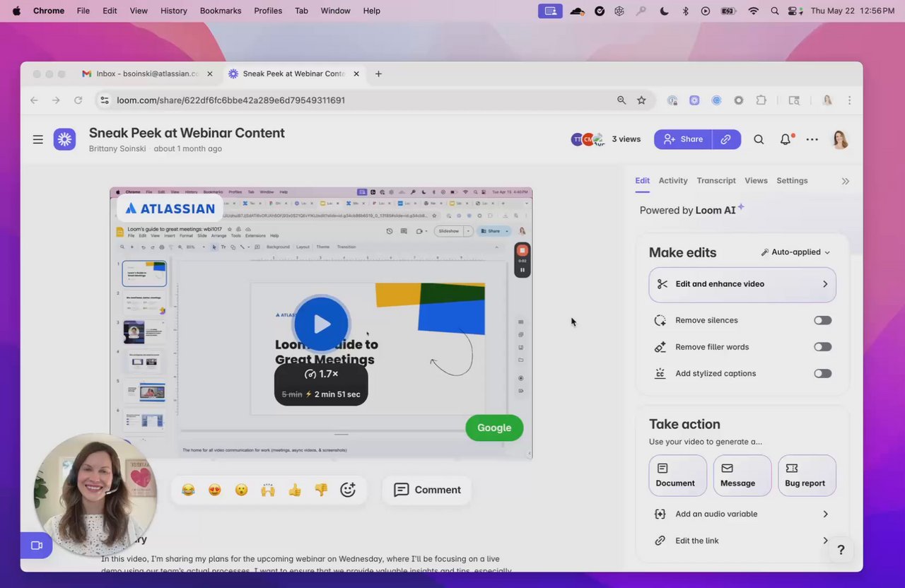905x588 pixels.
Task: Click the viewer avatars group
Action: click(588, 139)
